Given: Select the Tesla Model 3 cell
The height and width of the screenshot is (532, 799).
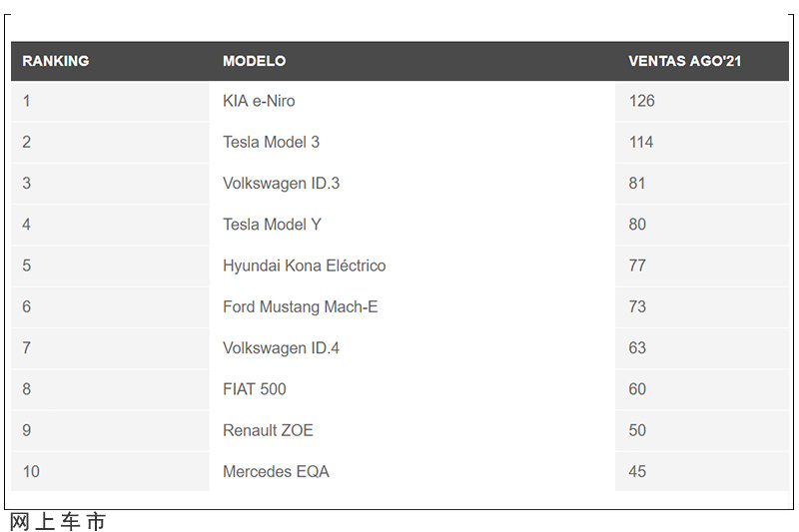Looking at the screenshot, I should coord(411,142).
